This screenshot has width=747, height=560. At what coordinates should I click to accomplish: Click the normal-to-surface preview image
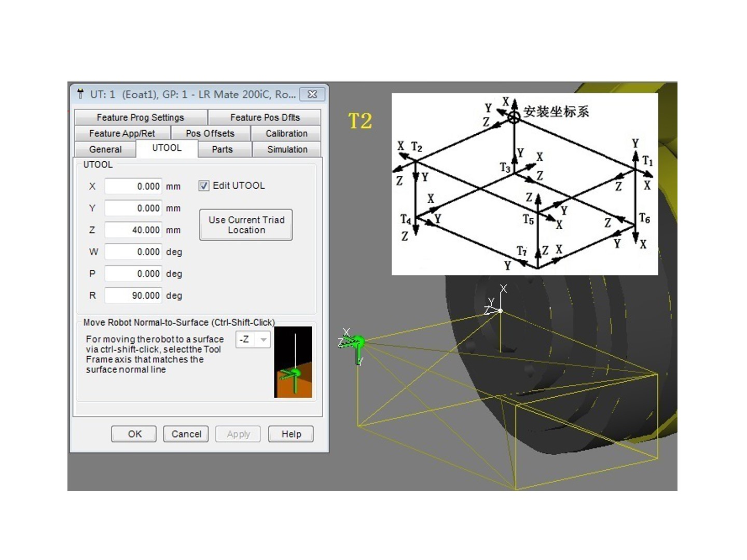(x=293, y=362)
